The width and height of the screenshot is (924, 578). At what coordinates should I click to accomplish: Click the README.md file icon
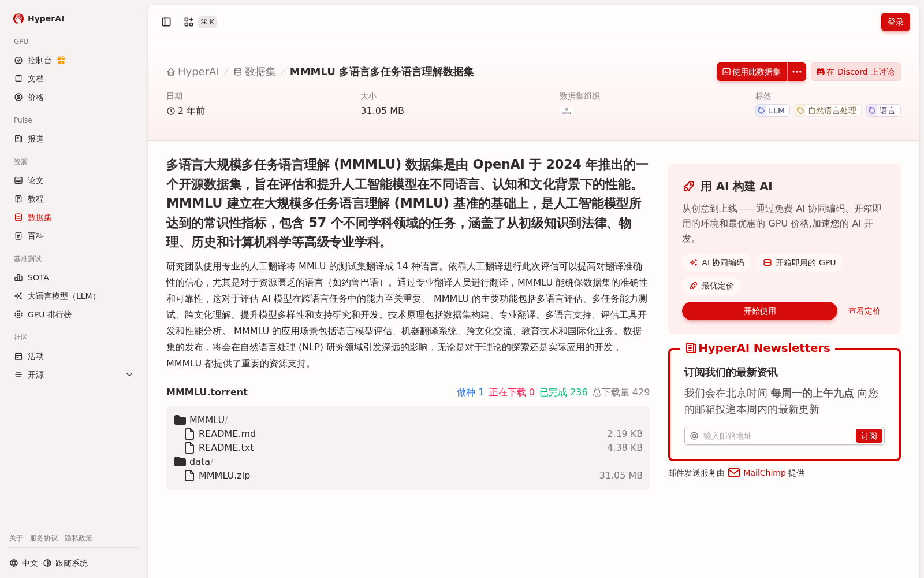click(189, 433)
